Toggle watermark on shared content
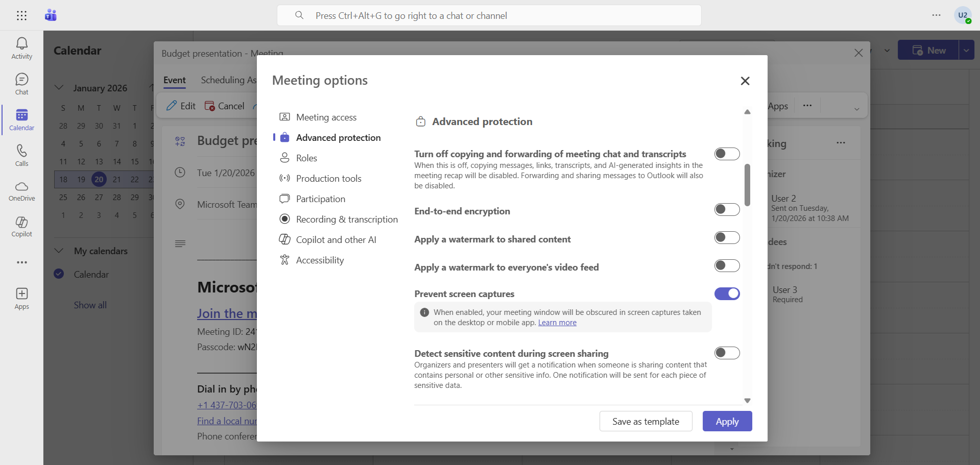This screenshot has width=980, height=465. [x=727, y=238]
